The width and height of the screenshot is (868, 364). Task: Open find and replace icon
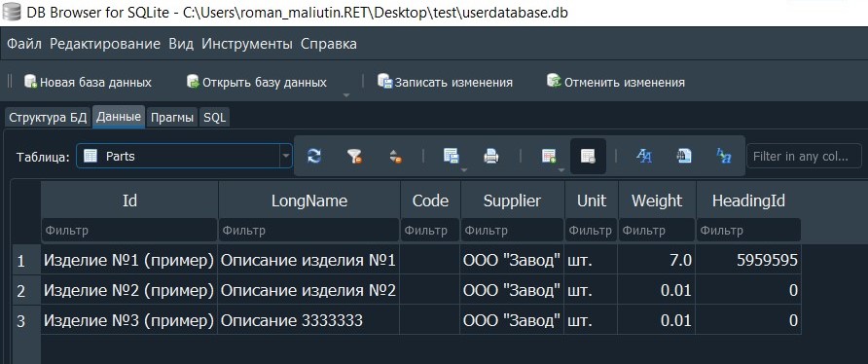click(x=724, y=157)
